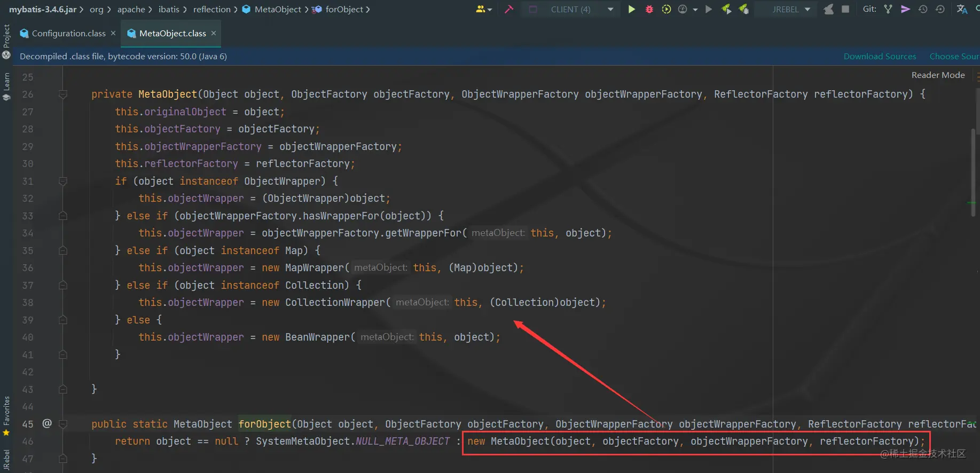This screenshot has height=473, width=980.
Task: Open the CLIENT (4) run configuration dropdown
Action: pos(570,9)
